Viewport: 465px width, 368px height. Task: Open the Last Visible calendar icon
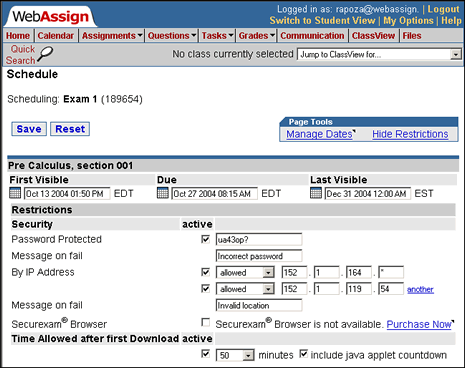[x=316, y=193]
